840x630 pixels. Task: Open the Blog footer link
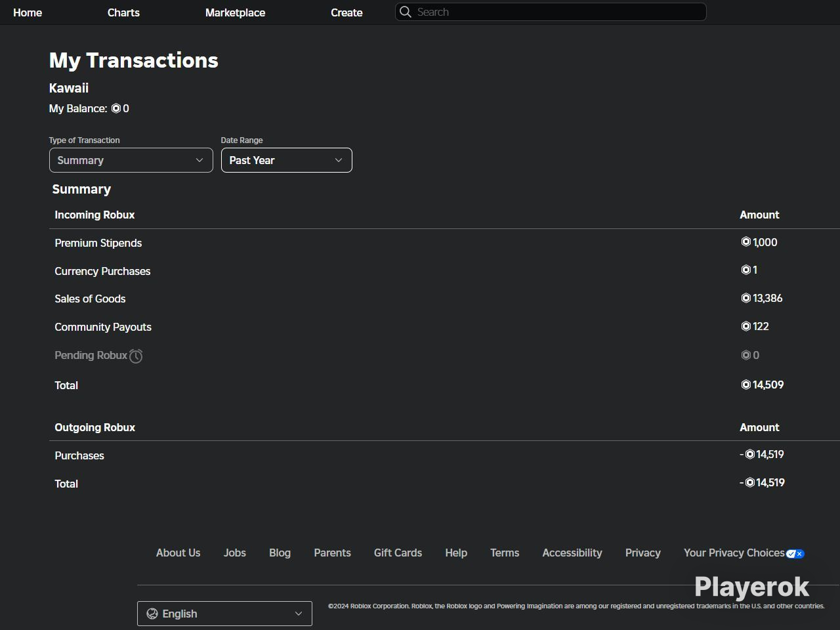[280, 553]
